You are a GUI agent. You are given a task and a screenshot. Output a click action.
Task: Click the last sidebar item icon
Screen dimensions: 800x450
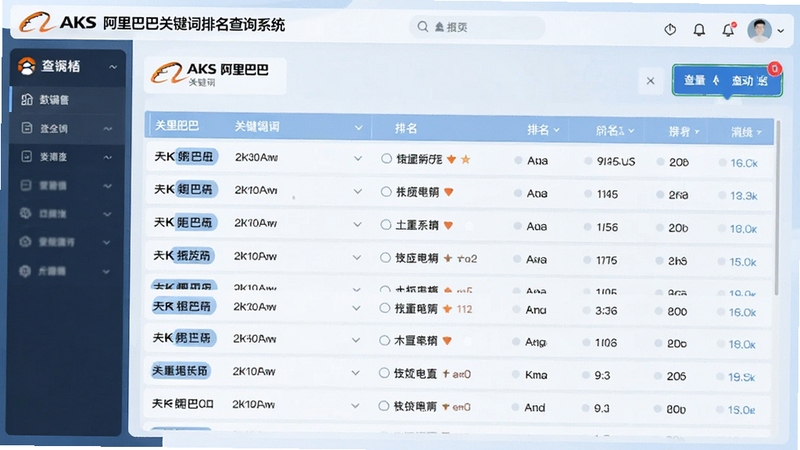pyautogui.click(x=25, y=271)
